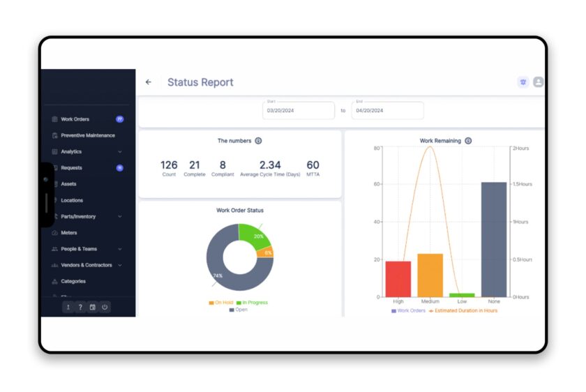
Task: Click the calendar icon in sidebar footer
Action: (x=93, y=307)
